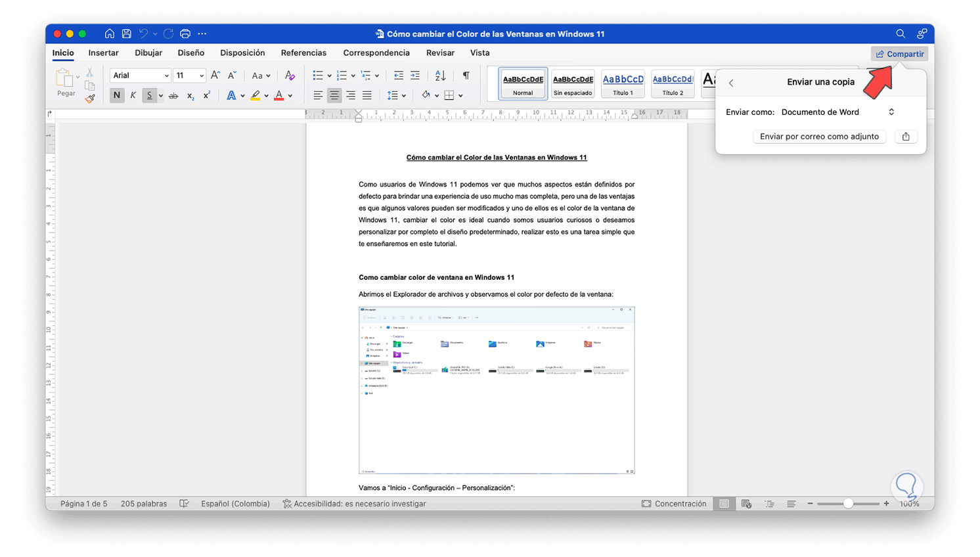Expand the bullet list options arrow
The image size is (980, 557).
pos(329,76)
